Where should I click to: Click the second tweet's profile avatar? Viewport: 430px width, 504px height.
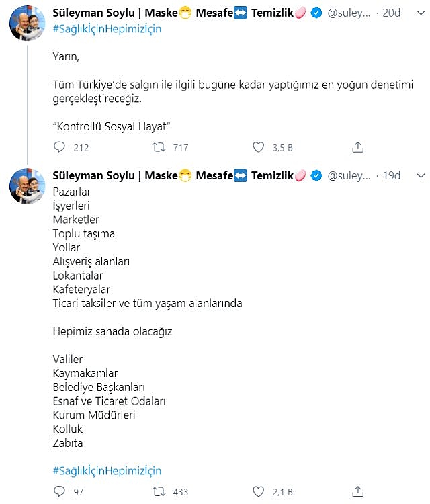tap(28, 187)
